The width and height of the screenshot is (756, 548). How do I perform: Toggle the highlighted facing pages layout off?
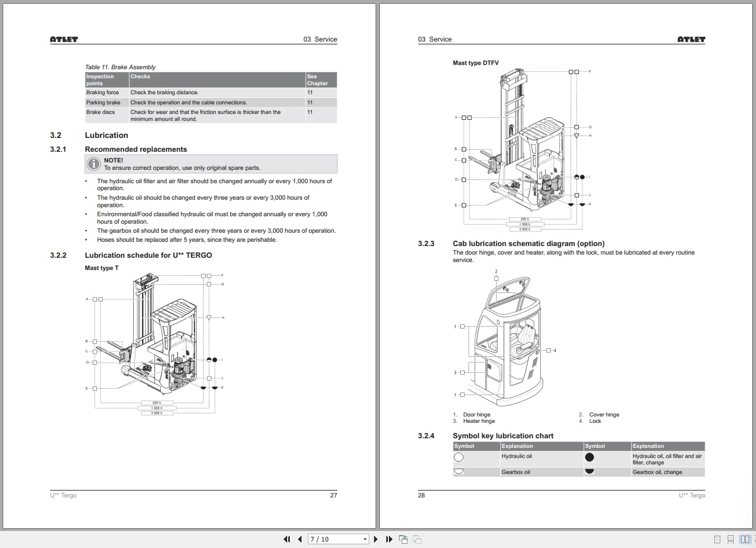[745, 539]
